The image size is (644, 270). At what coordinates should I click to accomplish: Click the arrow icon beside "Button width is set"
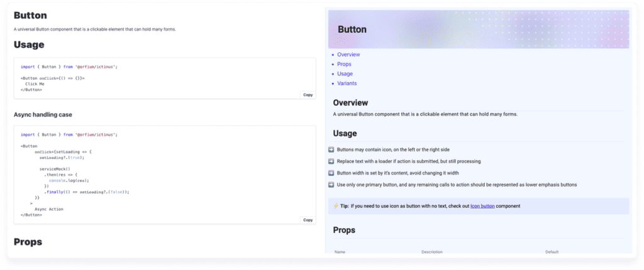pyautogui.click(x=331, y=173)
